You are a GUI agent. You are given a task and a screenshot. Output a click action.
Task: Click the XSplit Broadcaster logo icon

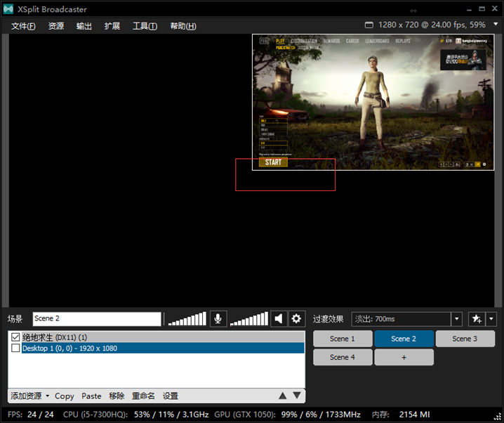tap(8, 9)
